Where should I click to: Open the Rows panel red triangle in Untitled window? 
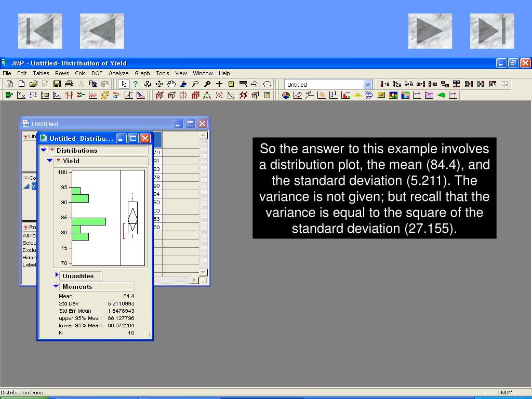pos(26,228)
